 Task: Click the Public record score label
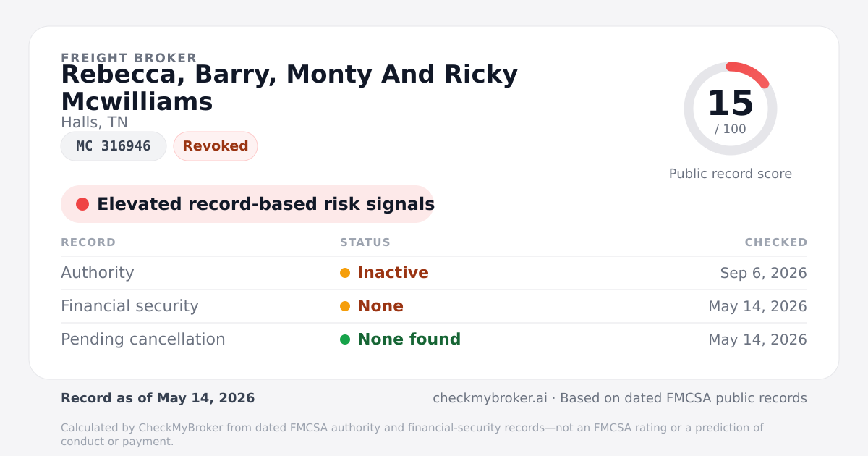[731, 174]
